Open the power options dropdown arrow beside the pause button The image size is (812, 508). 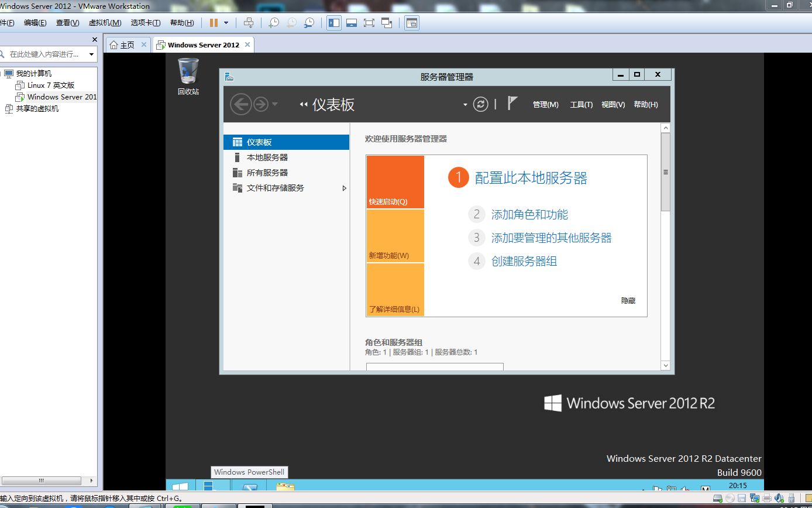coord(226,23)
